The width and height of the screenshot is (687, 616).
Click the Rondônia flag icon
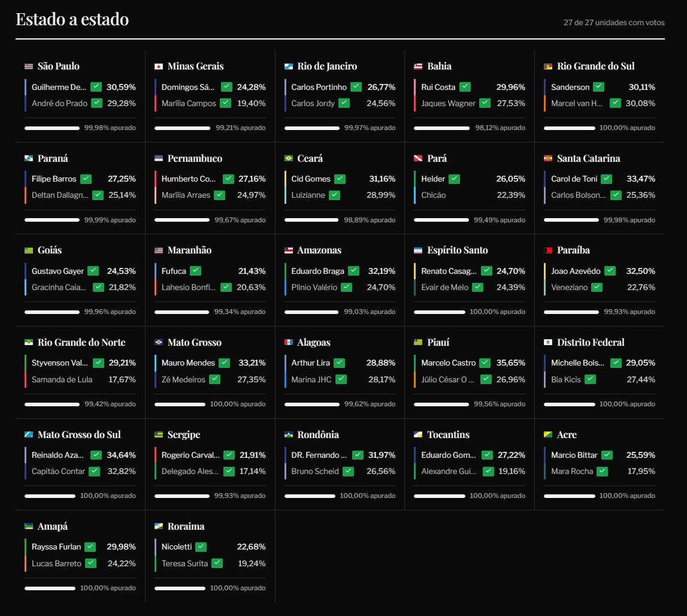(x=288, y=434)
